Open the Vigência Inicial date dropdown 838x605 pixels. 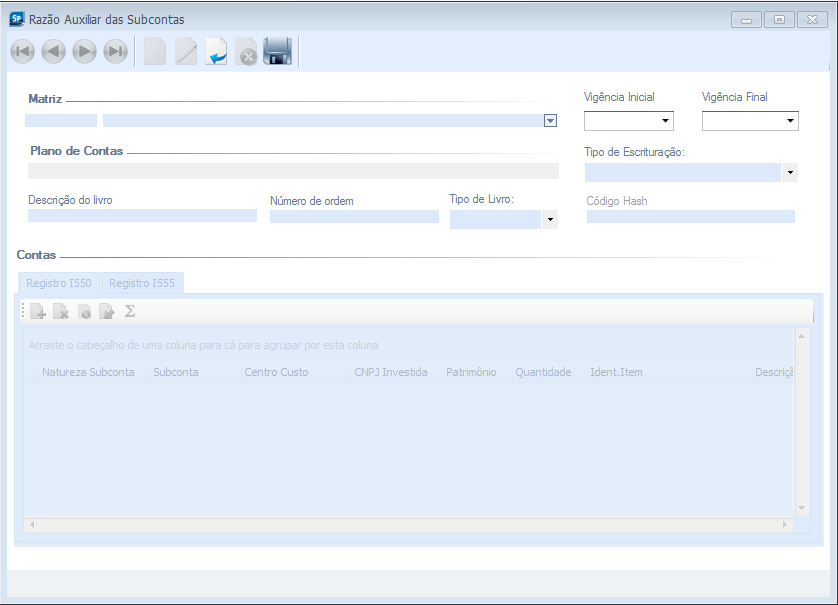tap(665, 122)
